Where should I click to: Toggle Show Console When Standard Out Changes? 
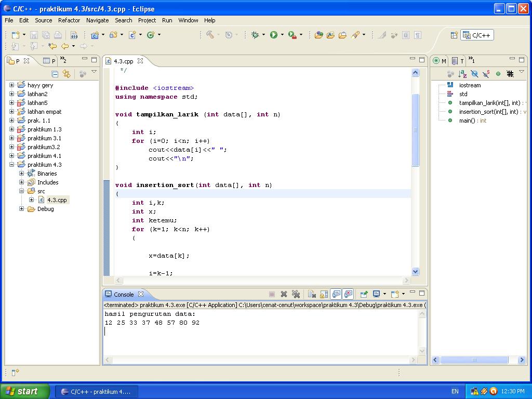point(335,294)
